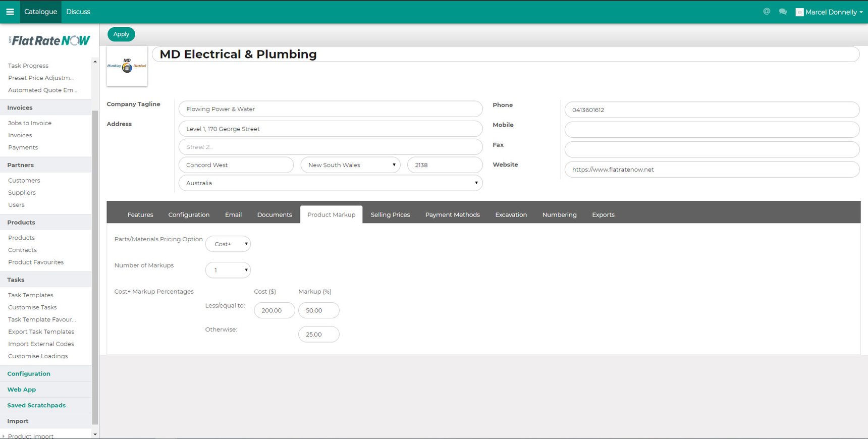This screenshot has width=868, height=439.
Task: Click the company name field
Action: pos(506,54)
